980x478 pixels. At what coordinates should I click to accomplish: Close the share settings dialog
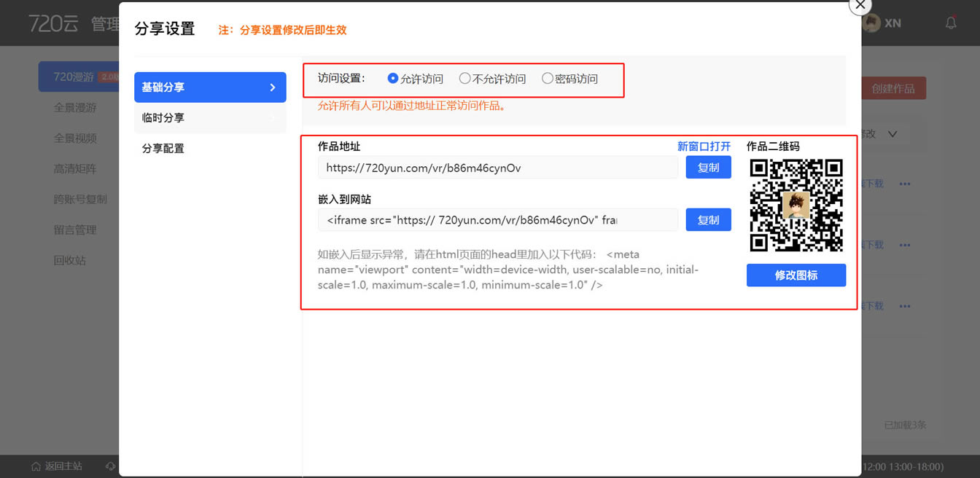[860, 5]
